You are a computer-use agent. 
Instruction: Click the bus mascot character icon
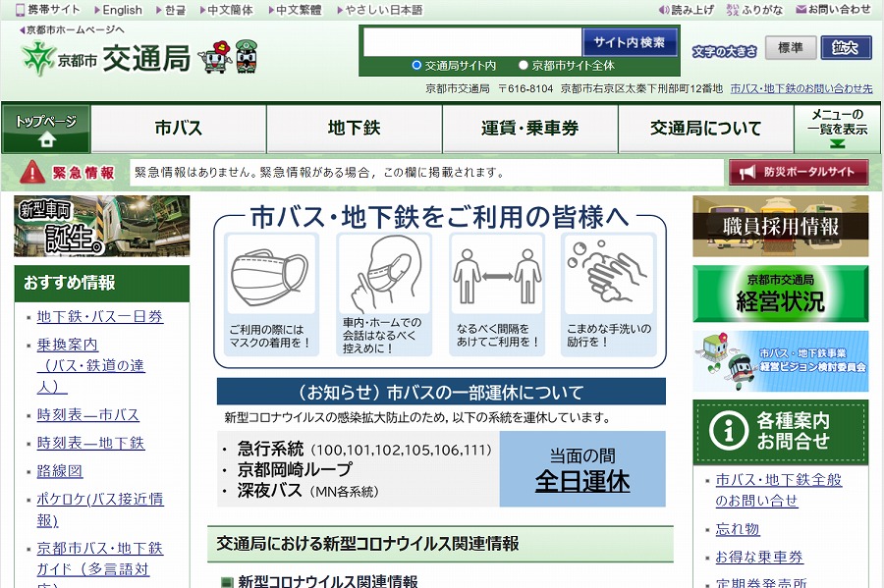[215, 56]
